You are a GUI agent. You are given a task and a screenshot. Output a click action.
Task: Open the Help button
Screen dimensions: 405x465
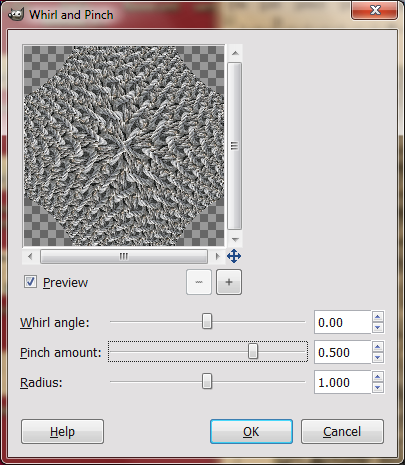62,432
